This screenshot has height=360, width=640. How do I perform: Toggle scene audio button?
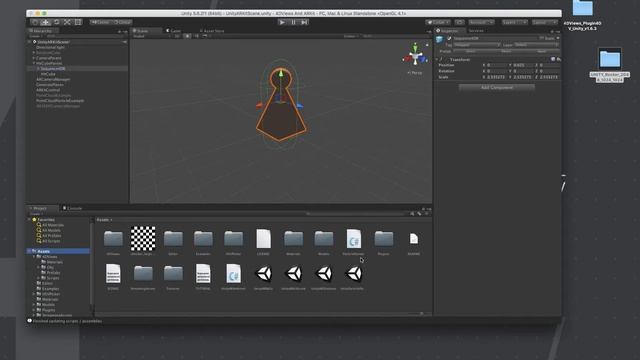[x=196, y=36]
